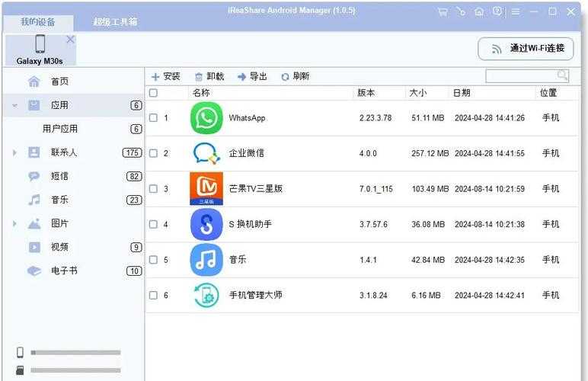
Task: Click the phone storage usage bar
Action: 75,353
